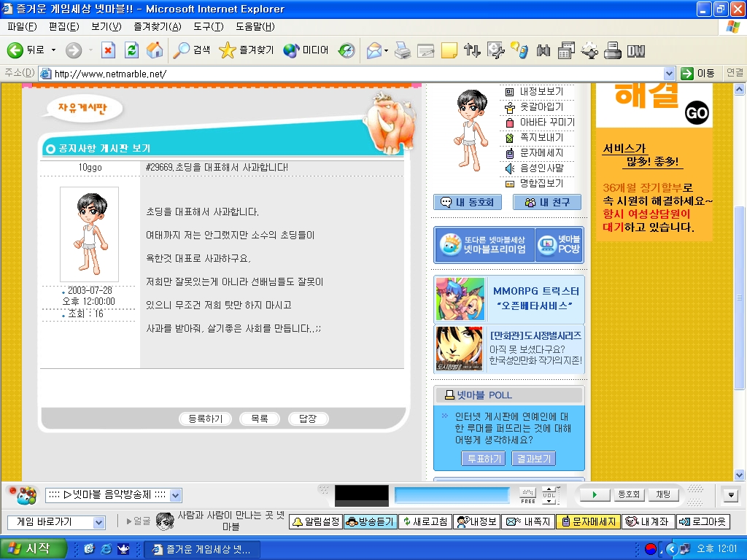Expand the 넷마블 음악방송제 dropdown
The width and height of the screenshot is (747, 560).
click(x=175, y=495)
